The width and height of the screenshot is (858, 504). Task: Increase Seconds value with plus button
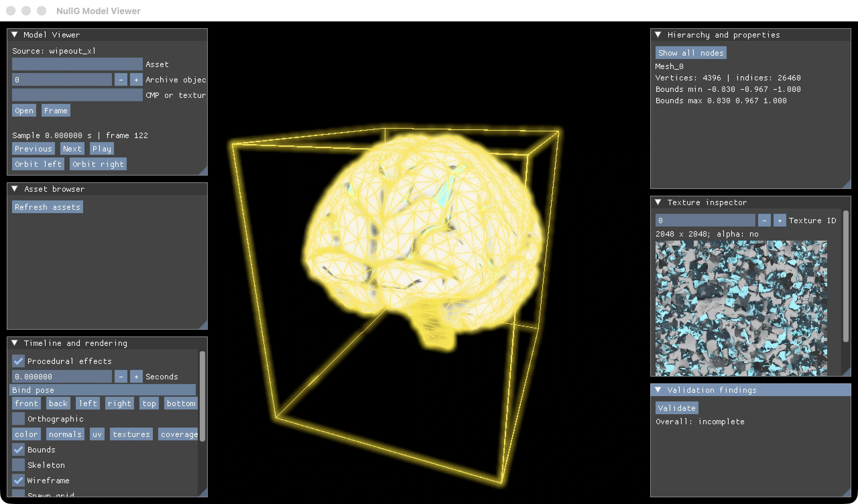(136, 377)
